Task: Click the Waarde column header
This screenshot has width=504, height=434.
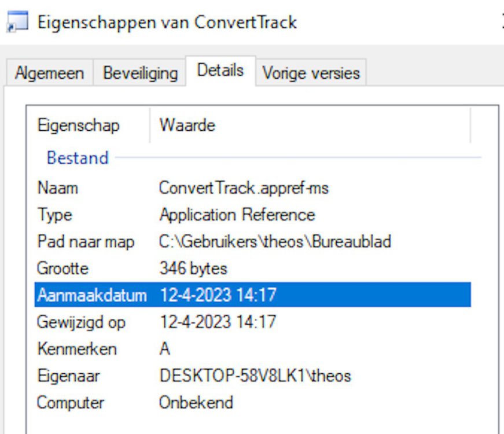Action: pyautogui.click(x=187, y=126)
